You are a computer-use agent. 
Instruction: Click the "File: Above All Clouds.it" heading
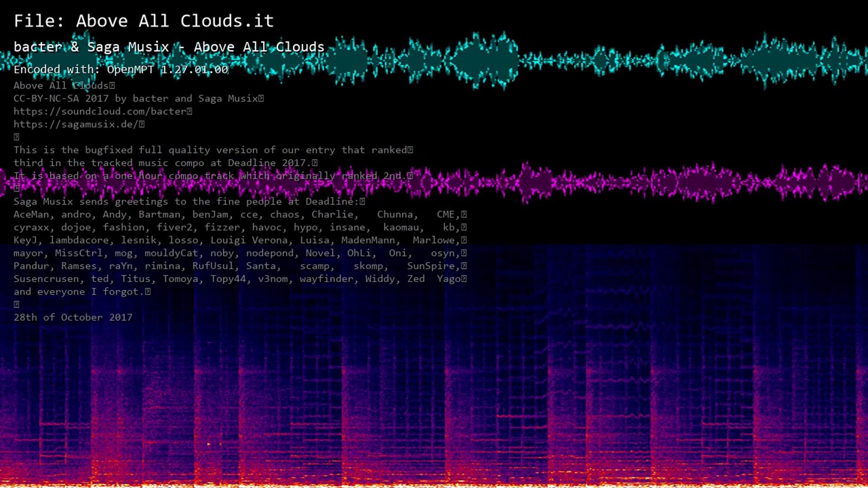click(144, 21)
